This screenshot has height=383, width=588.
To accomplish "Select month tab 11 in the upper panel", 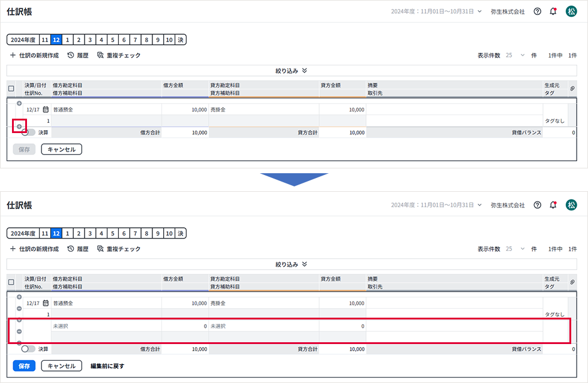I will click(45, 40).
